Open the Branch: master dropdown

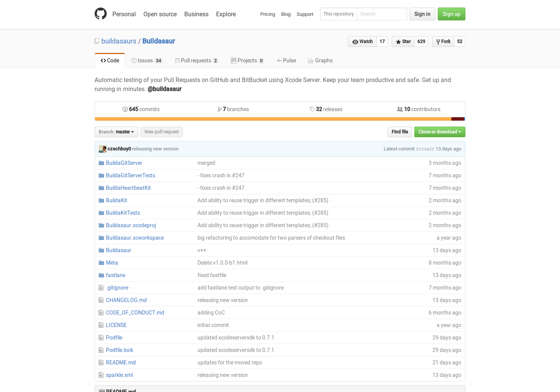116,132
